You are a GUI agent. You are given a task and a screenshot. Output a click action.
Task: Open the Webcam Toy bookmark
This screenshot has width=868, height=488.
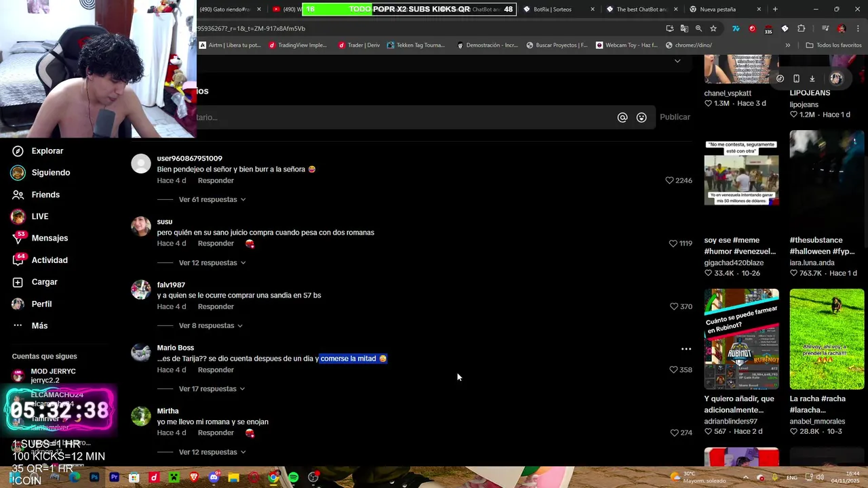[x=627, y=45]
